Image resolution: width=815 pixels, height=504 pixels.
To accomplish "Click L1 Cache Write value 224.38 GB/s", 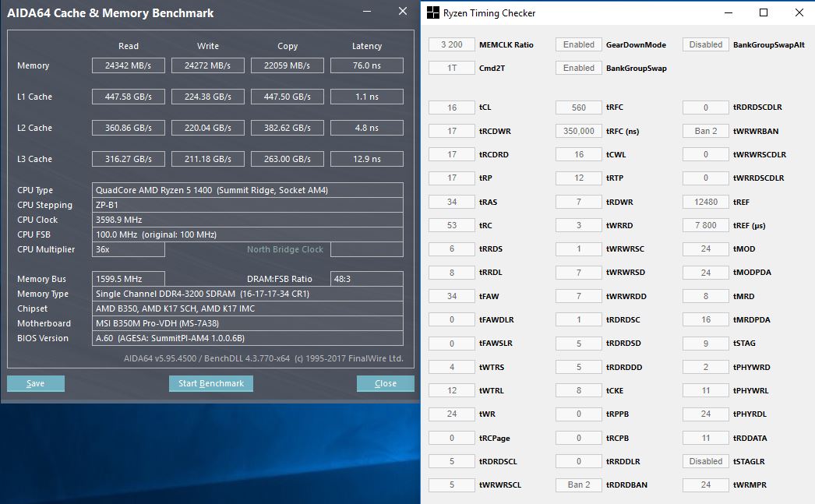I will [208, 97].
